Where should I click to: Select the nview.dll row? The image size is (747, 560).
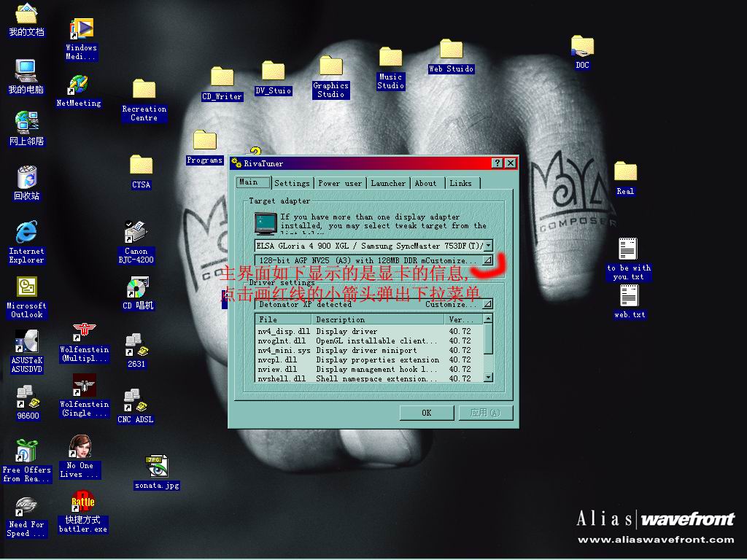coord(369,370)
